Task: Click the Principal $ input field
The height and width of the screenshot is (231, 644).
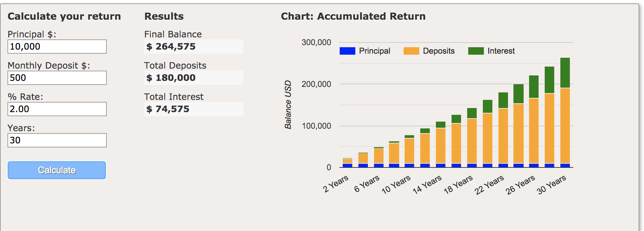Action: (x=57, y=47)
